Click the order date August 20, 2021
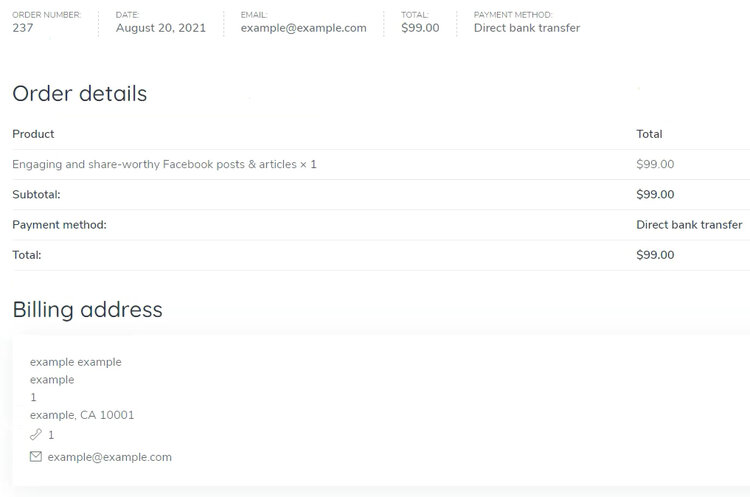 [x=161, y=28]
